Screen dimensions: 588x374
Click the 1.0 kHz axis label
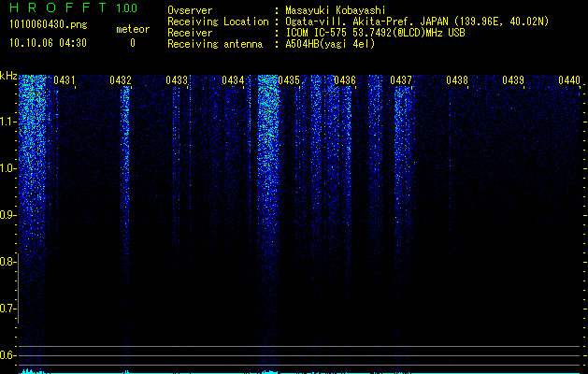[7, 168]
